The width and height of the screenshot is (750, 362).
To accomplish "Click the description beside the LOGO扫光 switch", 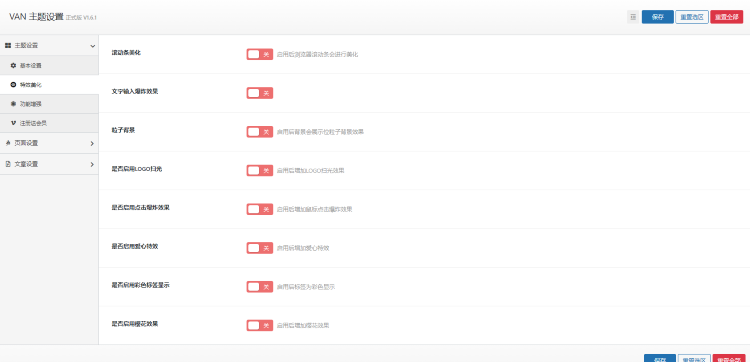I will (x=310, y=170).
